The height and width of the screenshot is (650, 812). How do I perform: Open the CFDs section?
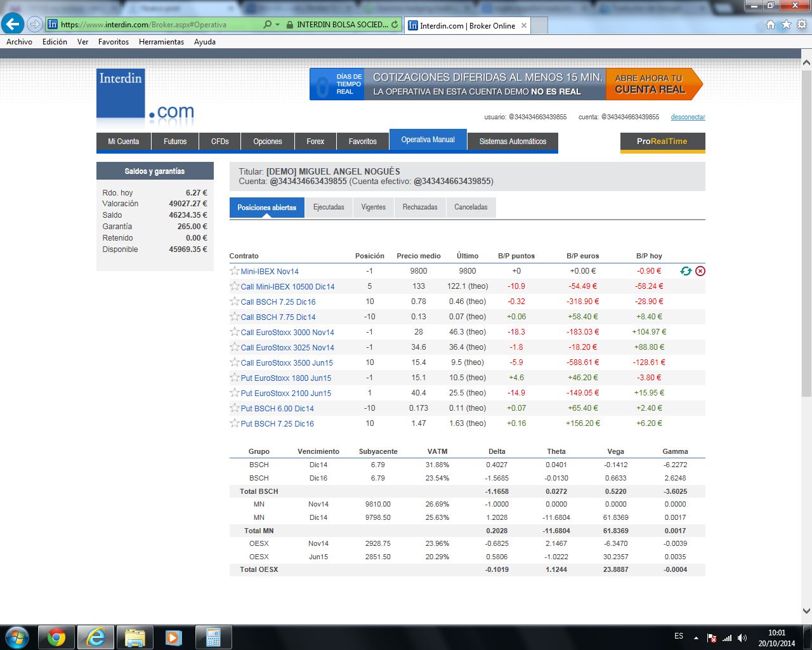pos(220,142)
